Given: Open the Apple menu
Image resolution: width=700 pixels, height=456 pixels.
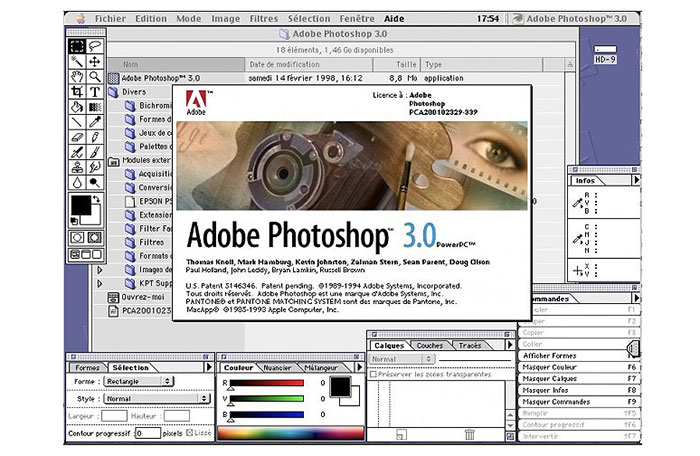Looking at the screenshot, I should (x=80, y=19).
